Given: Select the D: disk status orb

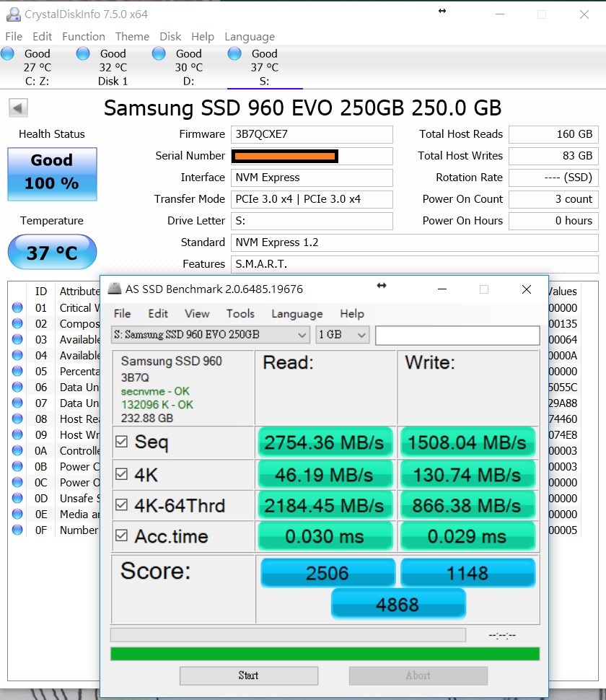Looking at the screenshot, I should click(159, 53).
